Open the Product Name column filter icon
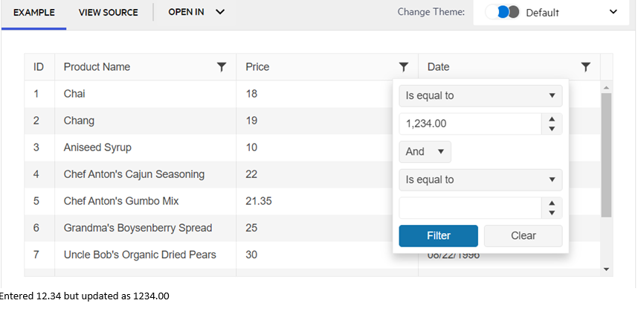Viewport: 644px width, 309px height. 222,67
